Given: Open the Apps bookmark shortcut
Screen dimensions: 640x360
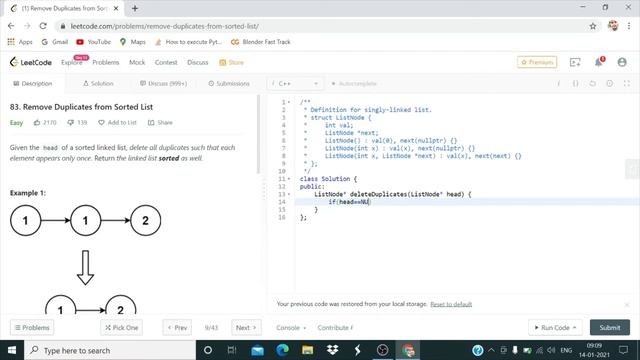Looking at the screenshot, I should 20,42.
